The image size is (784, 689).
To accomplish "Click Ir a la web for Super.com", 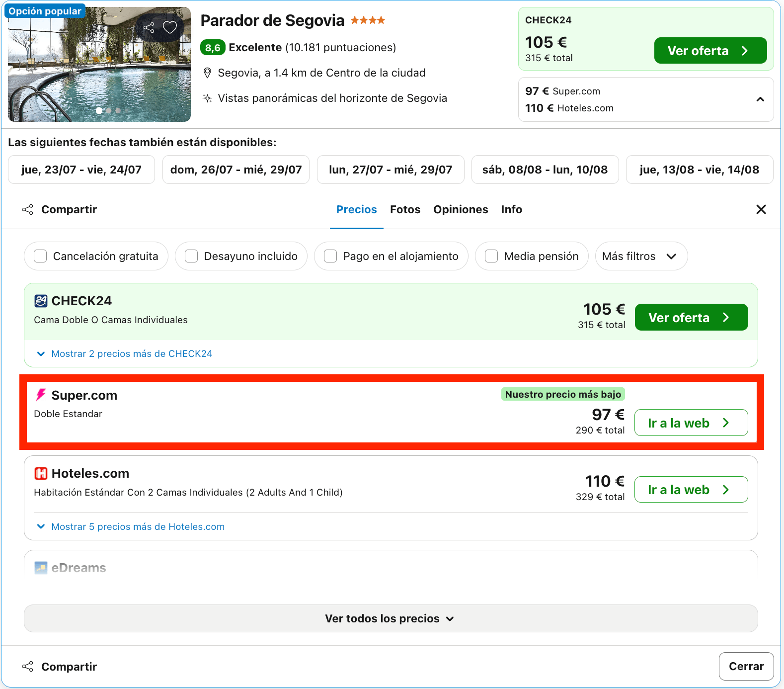I will 691,423.
